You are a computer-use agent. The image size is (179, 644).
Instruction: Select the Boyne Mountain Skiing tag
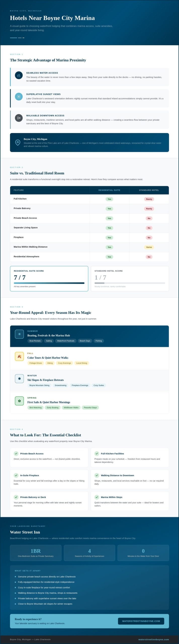pyautogui.click(x=39, y=385)
